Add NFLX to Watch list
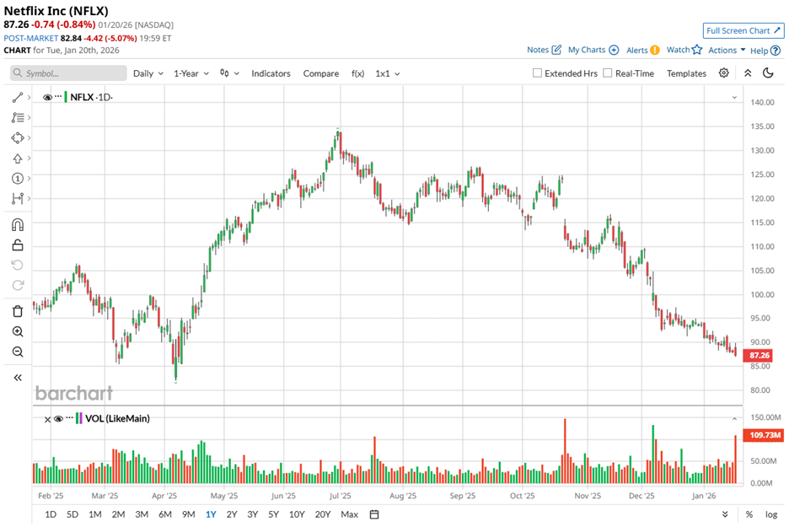Screen dimensions: 789x532 [684, 50]
